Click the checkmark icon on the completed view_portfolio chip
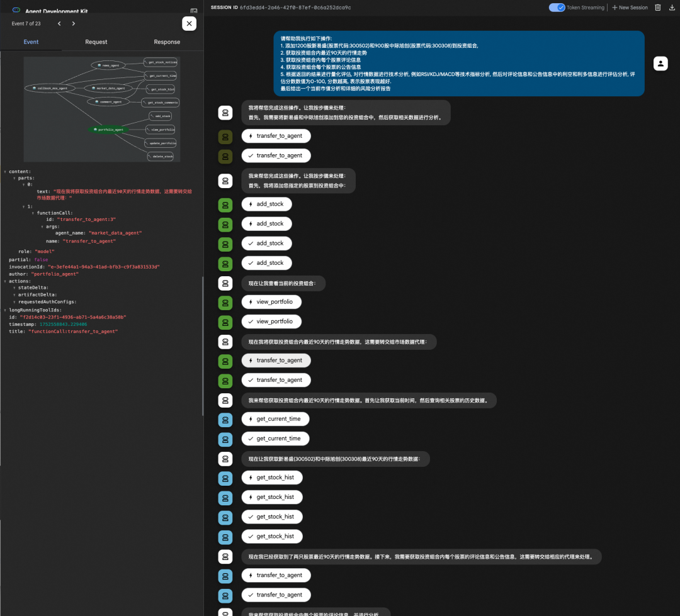Viewport: 680px width, 616px height. pyautogui.click(x=251, y=322)
